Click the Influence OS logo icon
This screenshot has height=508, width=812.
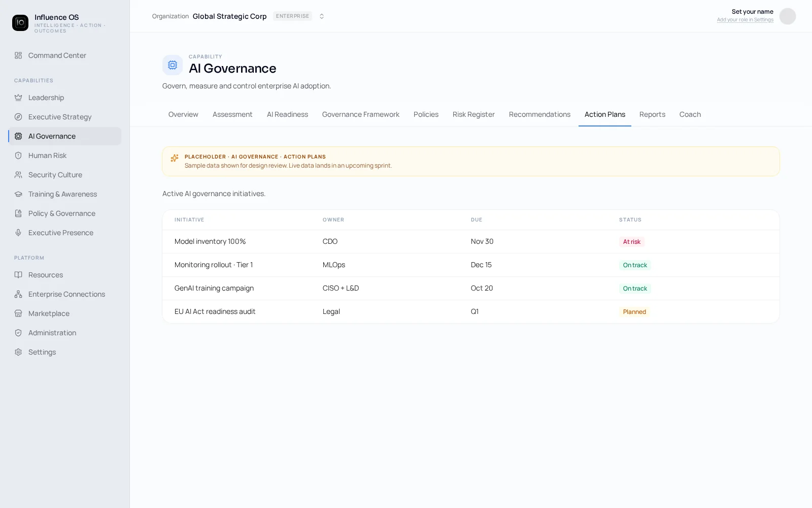[20, 23]
